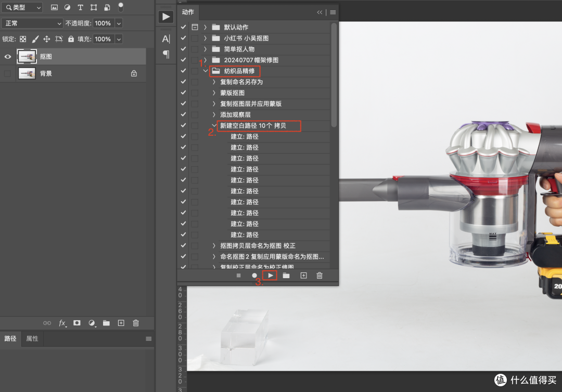Open the Character panel icon in dock
562x392 pixels.
click(x=166, y=38)
